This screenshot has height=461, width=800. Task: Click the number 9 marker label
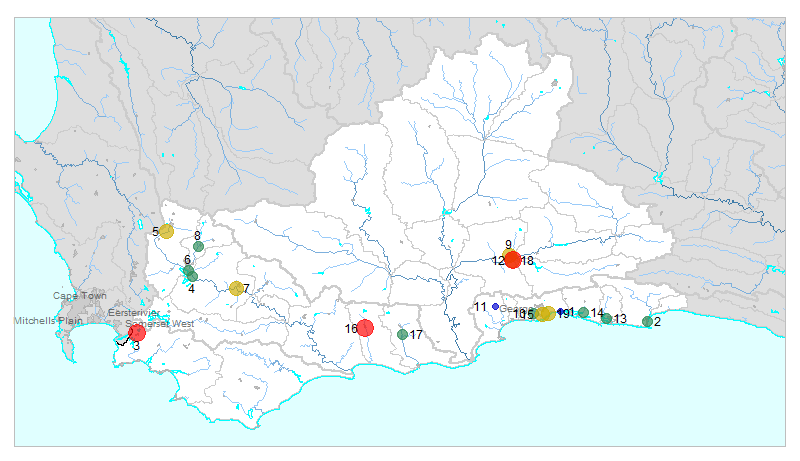pyautogui.click(x=508, y=245)
